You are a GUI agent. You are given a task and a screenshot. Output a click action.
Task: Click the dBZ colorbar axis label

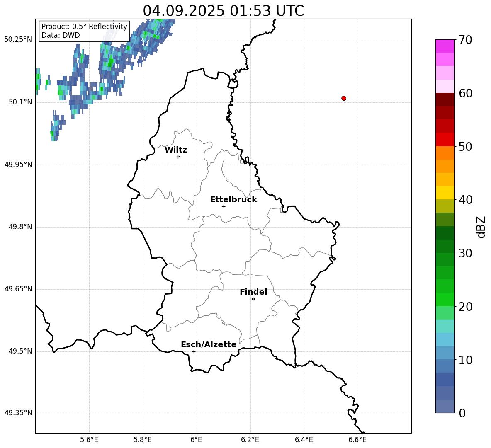(481, 227)
